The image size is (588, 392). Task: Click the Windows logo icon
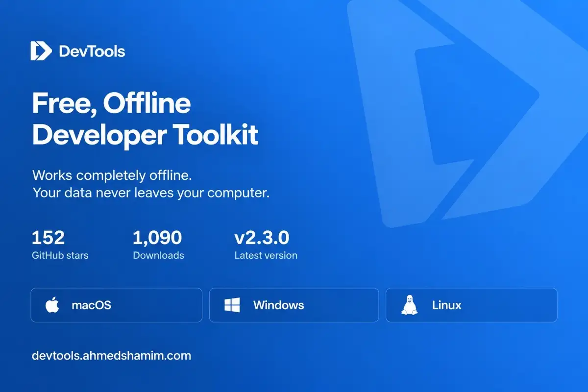tap(232, 305)
